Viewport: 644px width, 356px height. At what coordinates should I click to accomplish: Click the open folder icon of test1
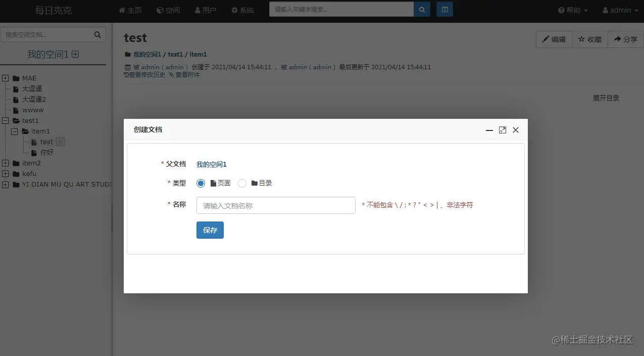(x=16, y=121)
